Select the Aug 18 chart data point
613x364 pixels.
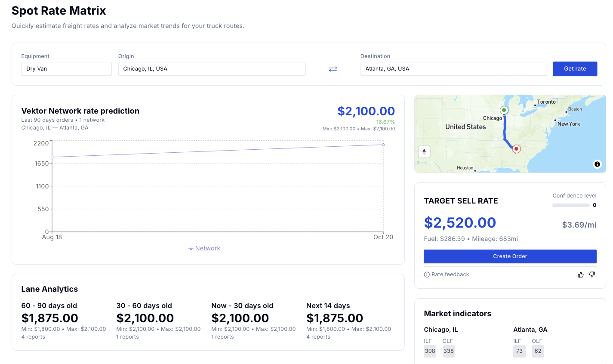click(x=52, y=157)
